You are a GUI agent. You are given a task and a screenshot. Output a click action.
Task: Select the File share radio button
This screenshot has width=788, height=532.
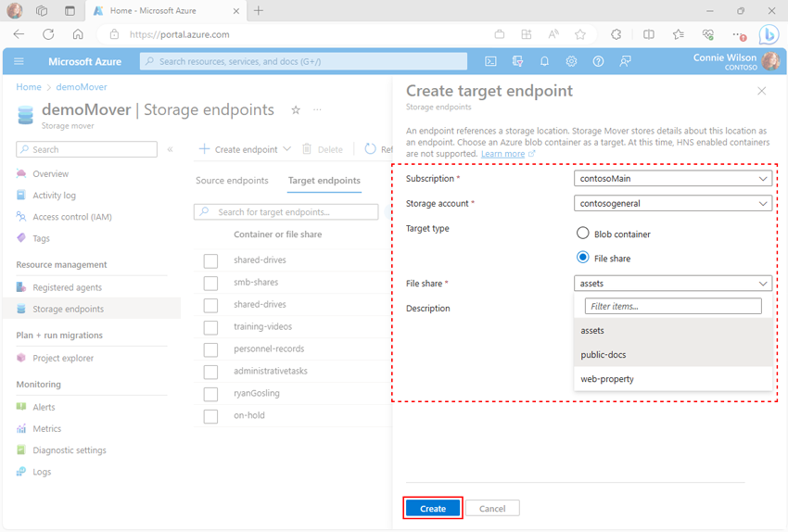pyautogui.click(x=582, y=258)
